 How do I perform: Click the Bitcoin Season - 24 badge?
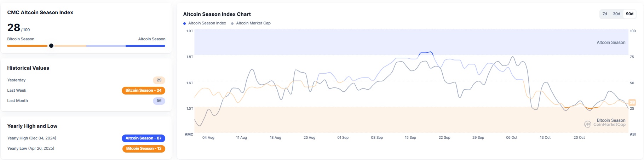point(143,91)
